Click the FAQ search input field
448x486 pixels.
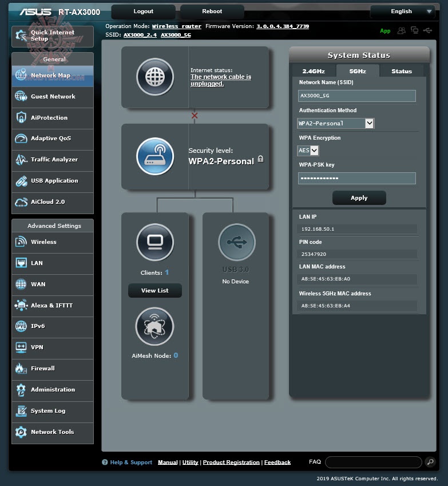point(373,462)
